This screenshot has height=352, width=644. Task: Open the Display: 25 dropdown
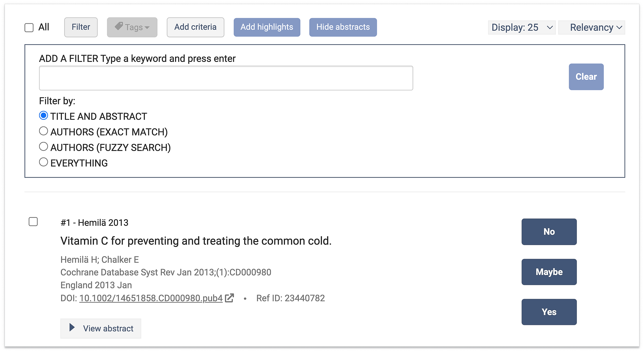click(x=522, y=27)
